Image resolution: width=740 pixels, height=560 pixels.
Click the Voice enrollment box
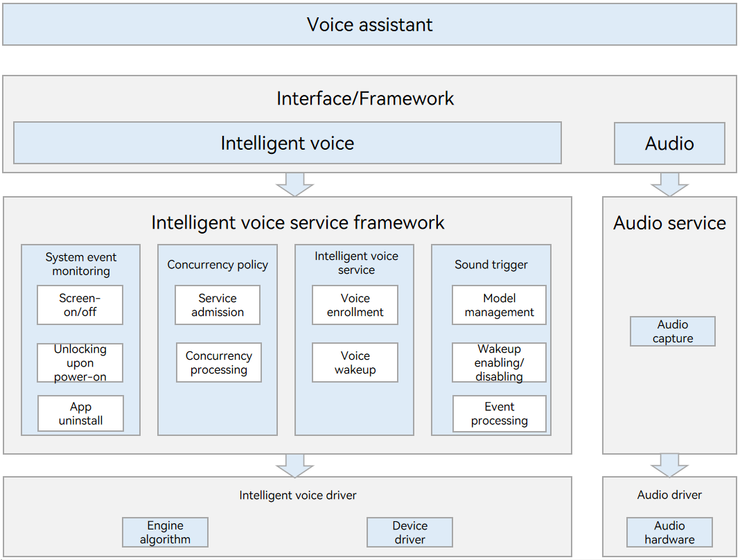tap(355, 305)
